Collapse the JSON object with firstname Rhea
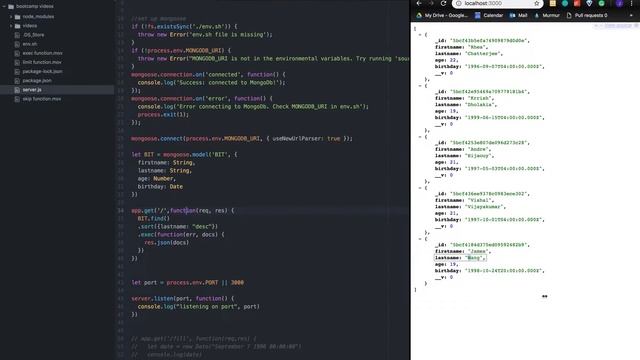Screen dimensions: 640x360 click(420, 35)
